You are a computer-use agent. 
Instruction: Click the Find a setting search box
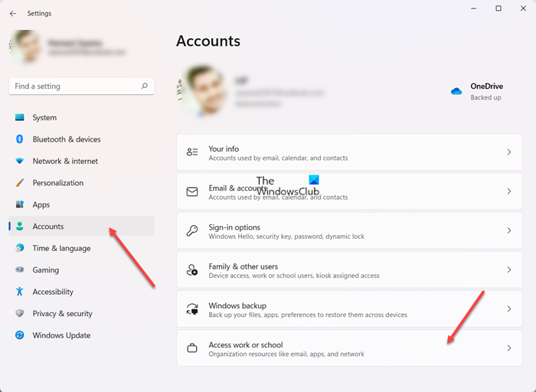(x=82, y=86)
